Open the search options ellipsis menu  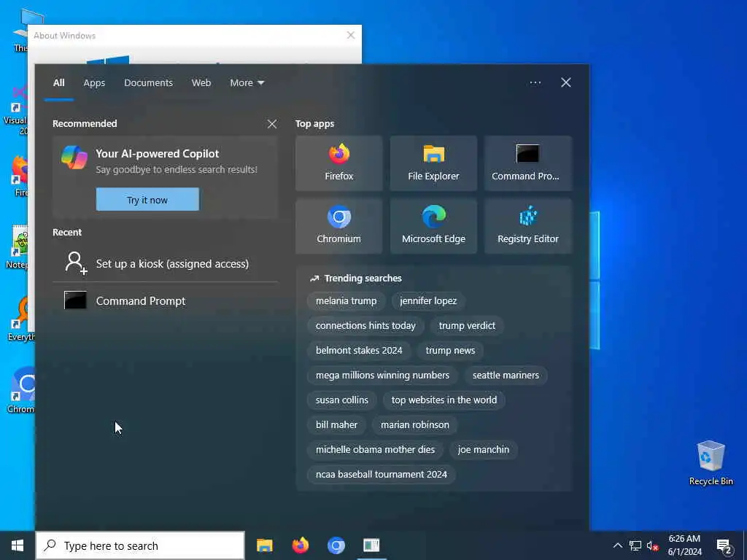pos(535,82)
